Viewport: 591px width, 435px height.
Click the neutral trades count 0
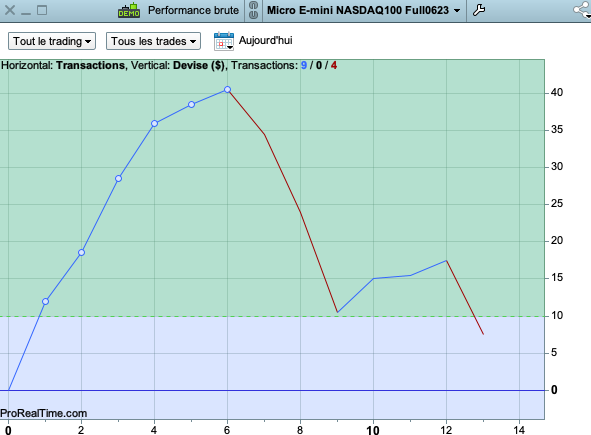(x=319, y=66)
